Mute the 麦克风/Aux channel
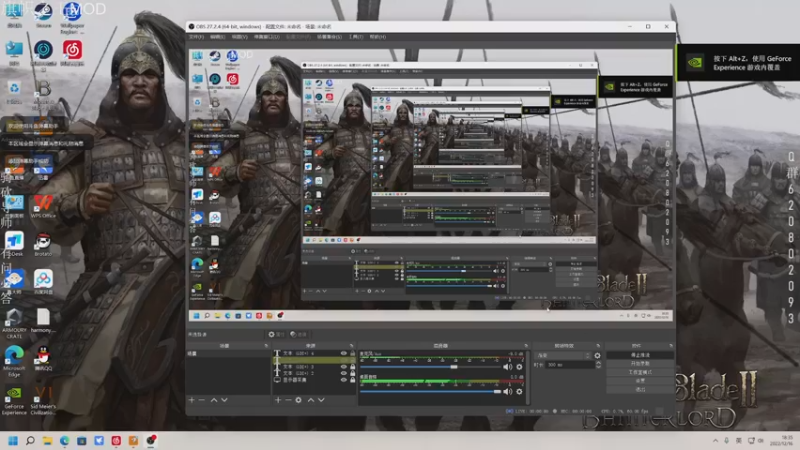This screenshot has height=450, width=800. click(x=507, y=367)
